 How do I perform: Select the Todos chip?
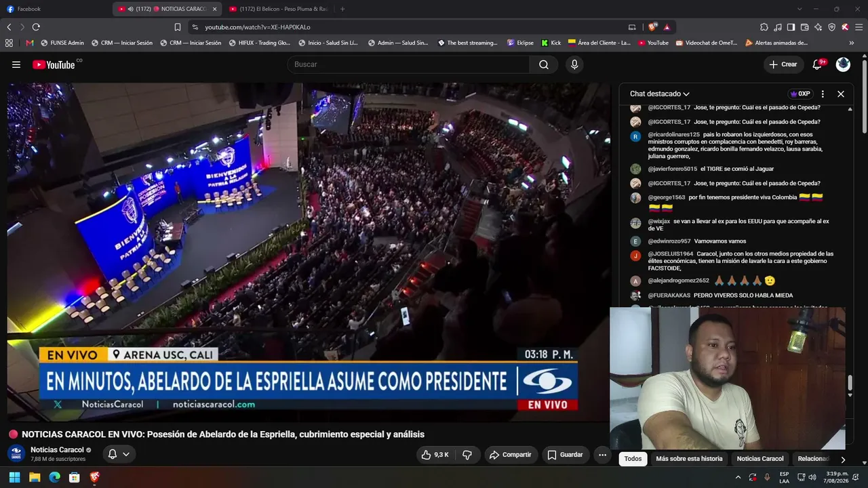pyautogui.click(x=633, y=459)
